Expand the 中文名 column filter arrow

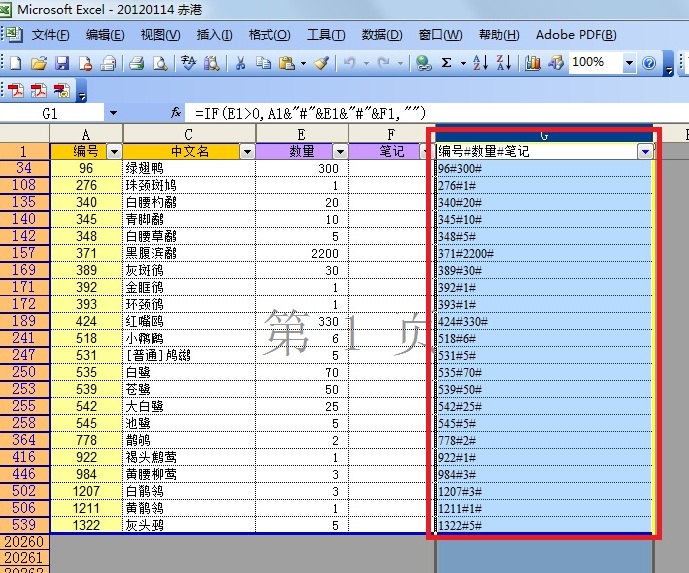[x=246, y=152]
